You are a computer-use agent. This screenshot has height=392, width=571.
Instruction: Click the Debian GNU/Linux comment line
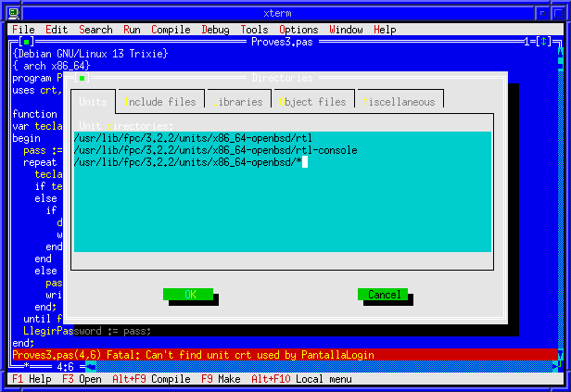coord(90,54)
